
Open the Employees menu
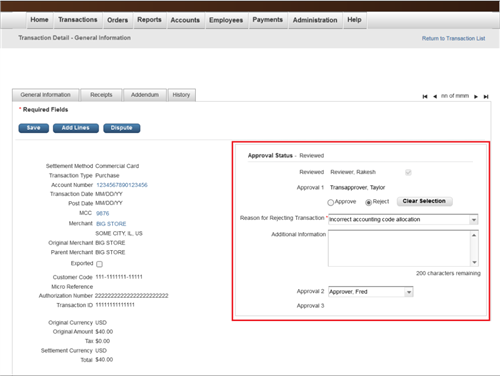pos(226,20)
